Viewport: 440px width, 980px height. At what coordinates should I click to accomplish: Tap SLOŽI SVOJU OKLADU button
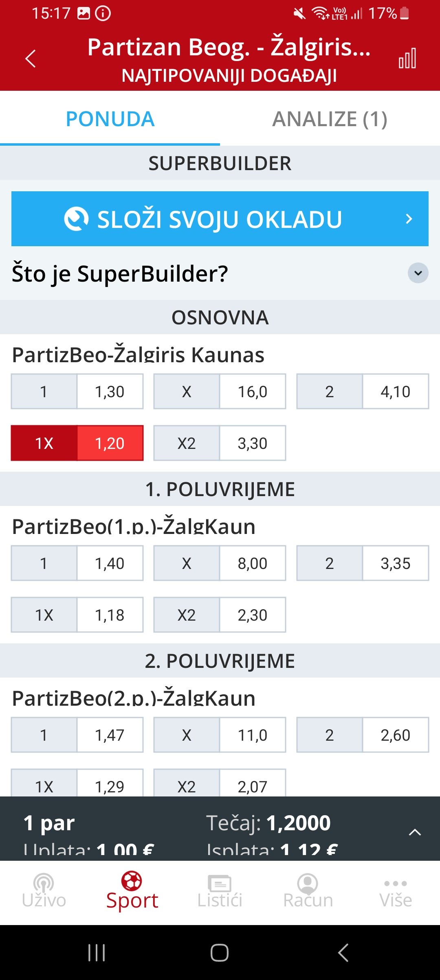220,219
